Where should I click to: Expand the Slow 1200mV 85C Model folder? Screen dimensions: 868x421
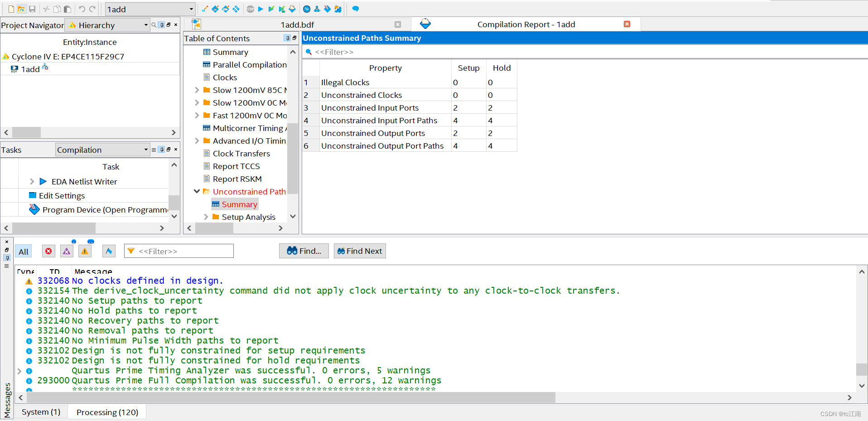(x=197, y=90)
